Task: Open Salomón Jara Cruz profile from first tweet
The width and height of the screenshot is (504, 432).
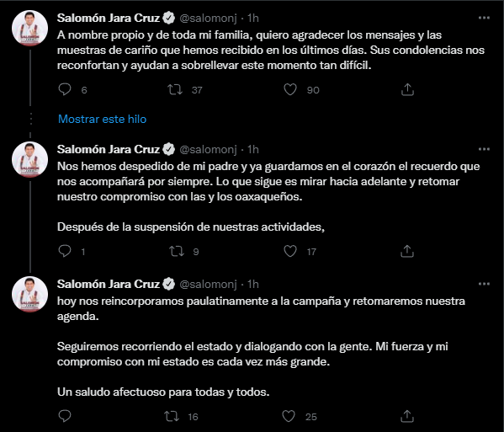Action: click(109, 18)
